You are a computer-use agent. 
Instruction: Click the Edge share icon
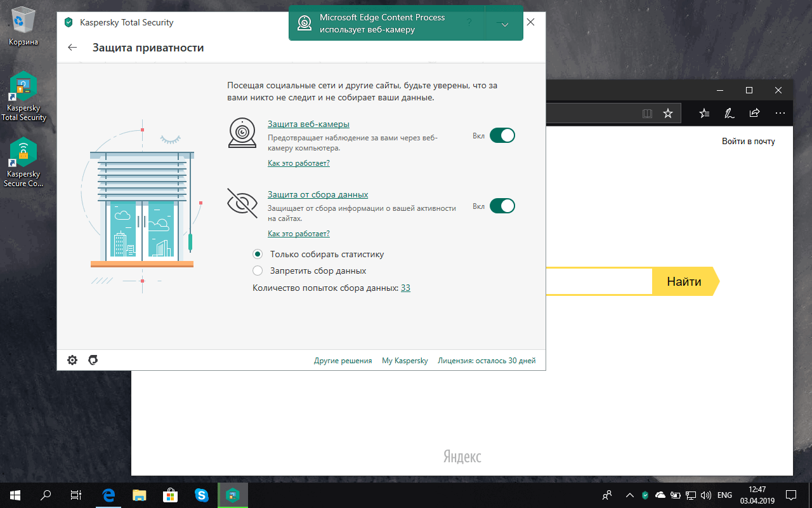pyautogui.click(x=754, y=113)
